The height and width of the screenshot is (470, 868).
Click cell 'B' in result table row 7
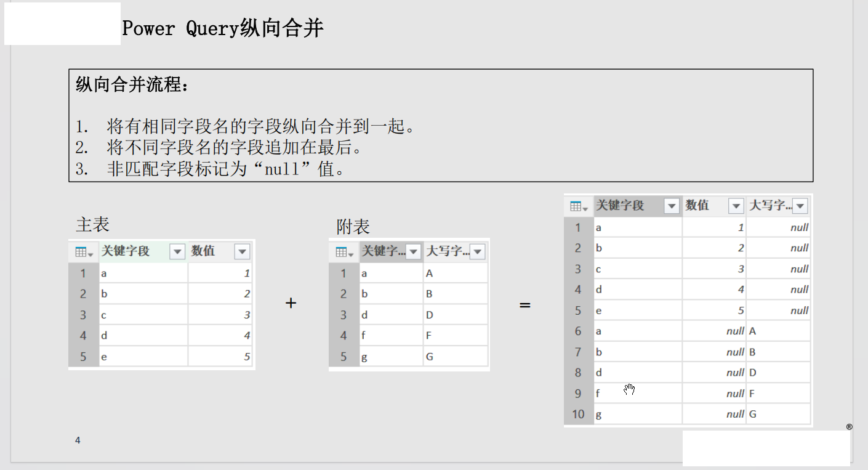point(778,352)
